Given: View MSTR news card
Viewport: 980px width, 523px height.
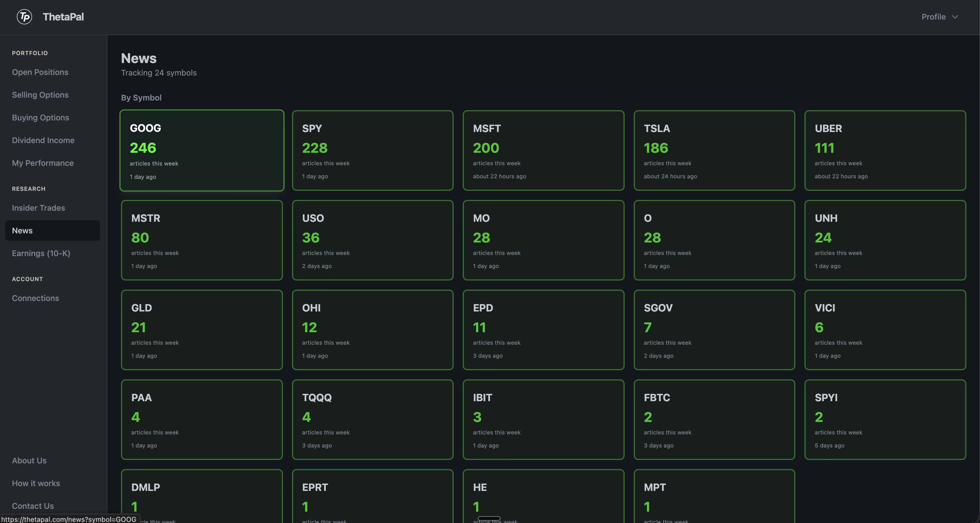Looking at the screenshot, I should [x=202, y=240].
